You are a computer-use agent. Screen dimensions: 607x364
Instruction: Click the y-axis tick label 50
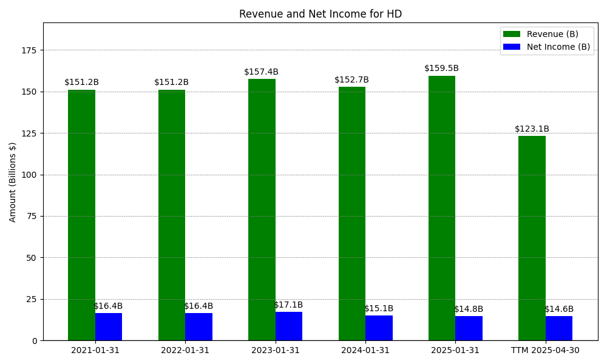point(33,258)
